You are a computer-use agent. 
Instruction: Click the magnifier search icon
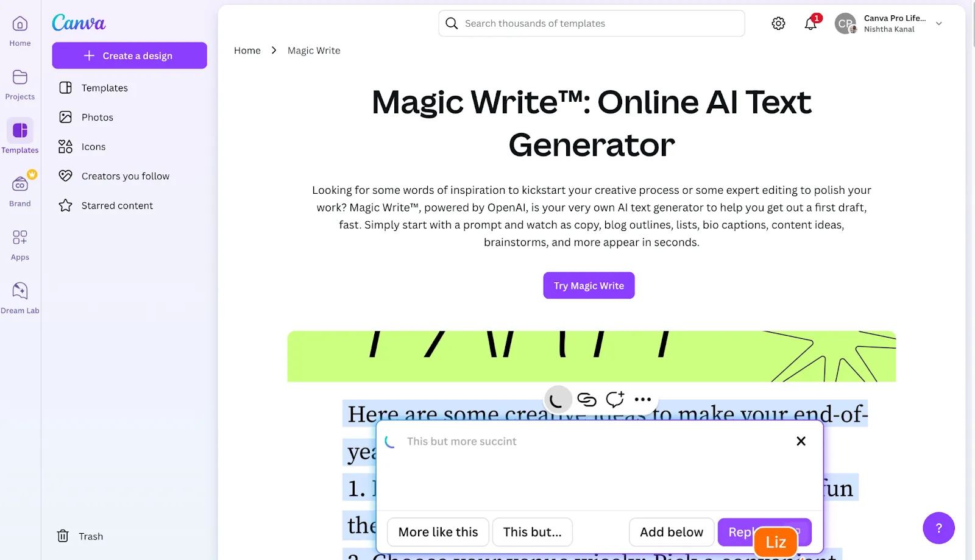point(452,23)
